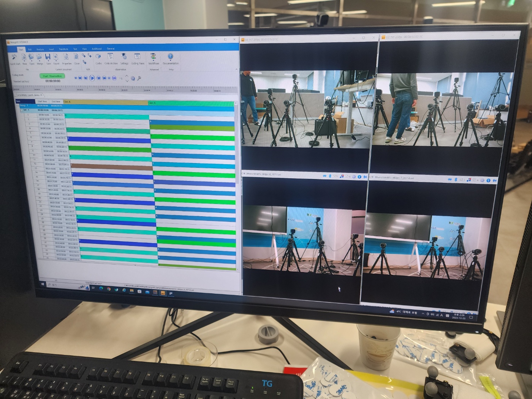Click the music note icon in Miqus_7 video bar

[469, 180]
